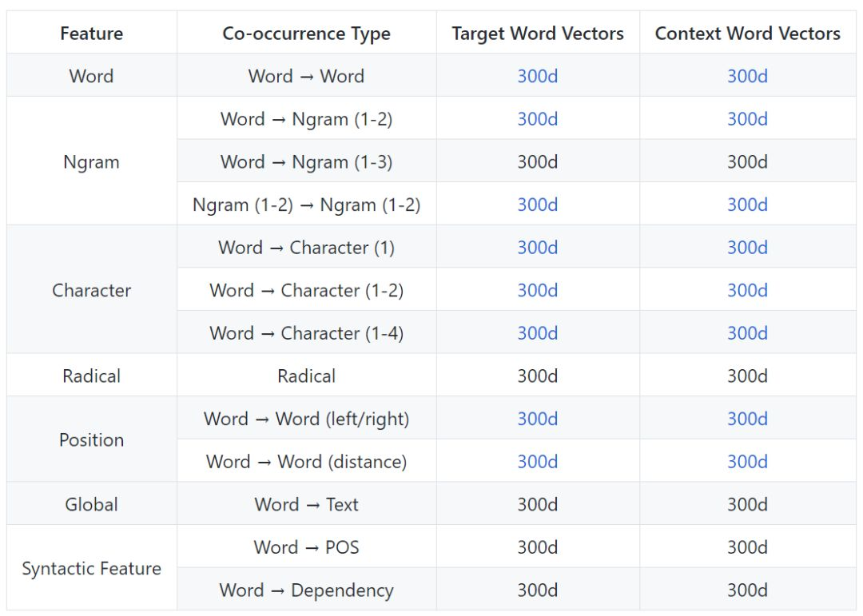Click Word → Ngram (1-2) target 300d link
This screenshot has width=863, height=616.
[537, 119]
